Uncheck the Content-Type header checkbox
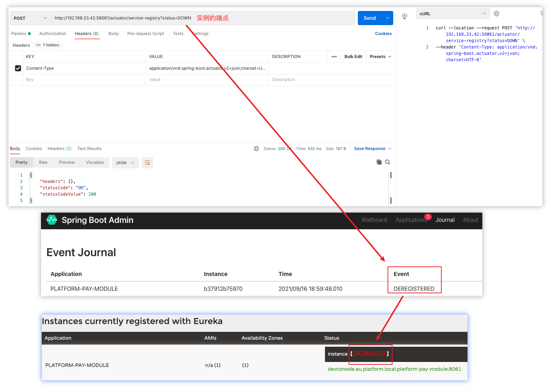552x392 pixels. [x=18, y=68]
